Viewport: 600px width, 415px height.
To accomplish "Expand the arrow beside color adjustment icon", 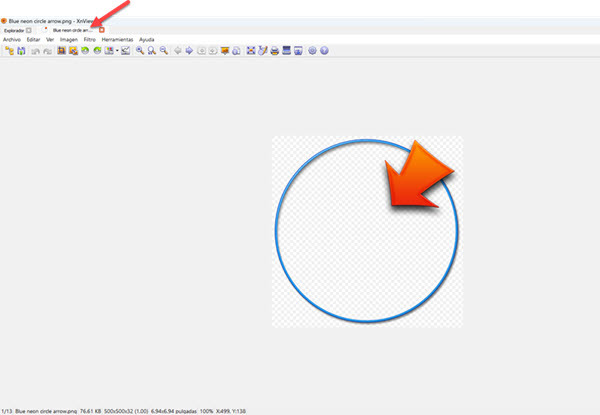I will [x=117, y=51].
